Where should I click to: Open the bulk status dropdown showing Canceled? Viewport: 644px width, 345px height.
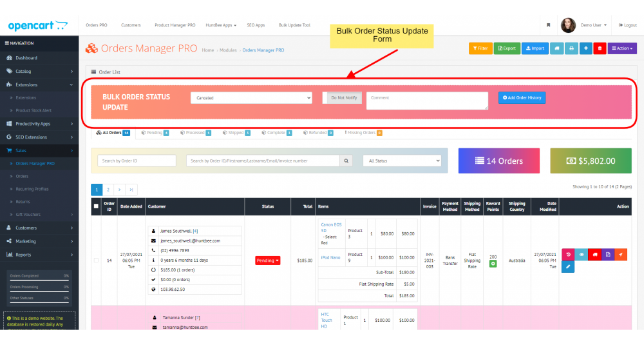tap(251, 98)
